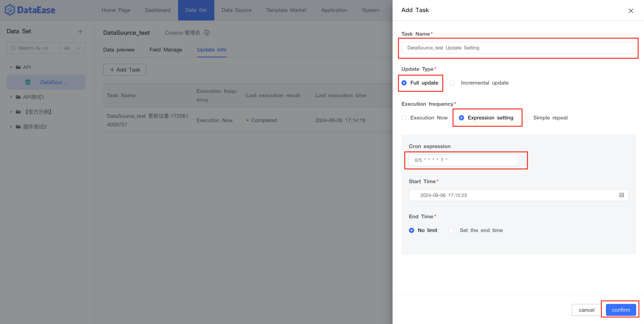This screenshot has height=324, width=644.
Task: Click the creator info circle icon
Action: coord(207,33)
